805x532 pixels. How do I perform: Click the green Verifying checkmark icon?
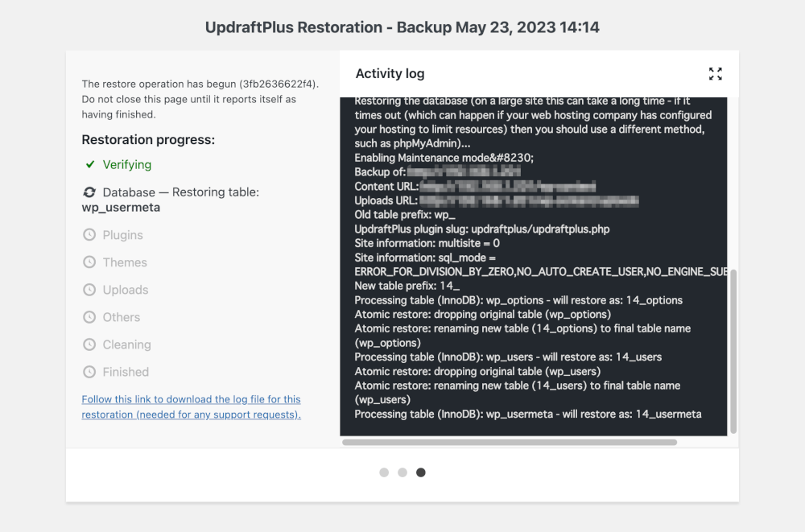[x=90, y=164]
